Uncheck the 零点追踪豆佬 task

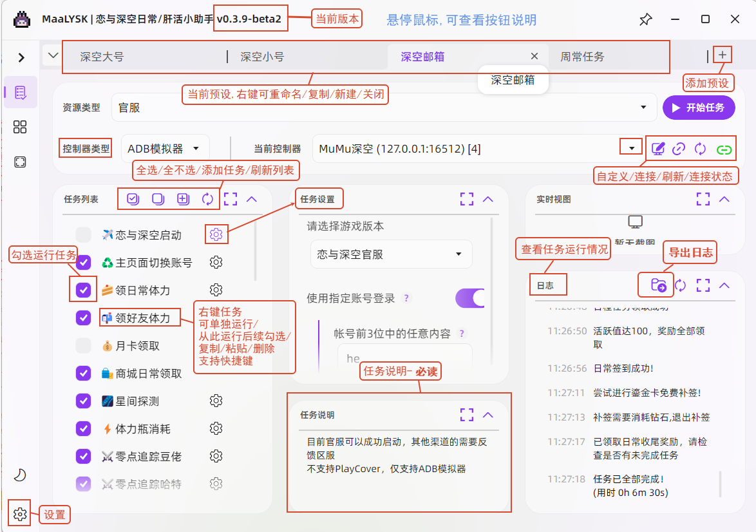click(x=84, y=456)
